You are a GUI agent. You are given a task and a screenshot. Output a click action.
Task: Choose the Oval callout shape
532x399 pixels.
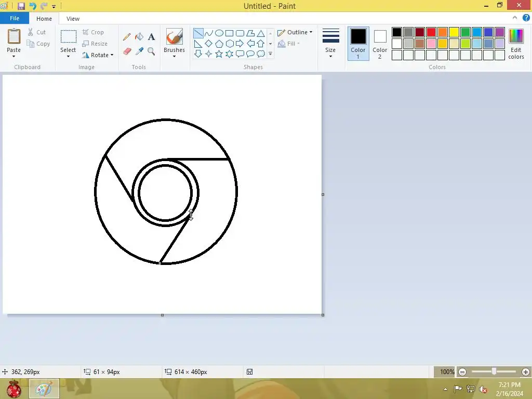pos(250,54)
